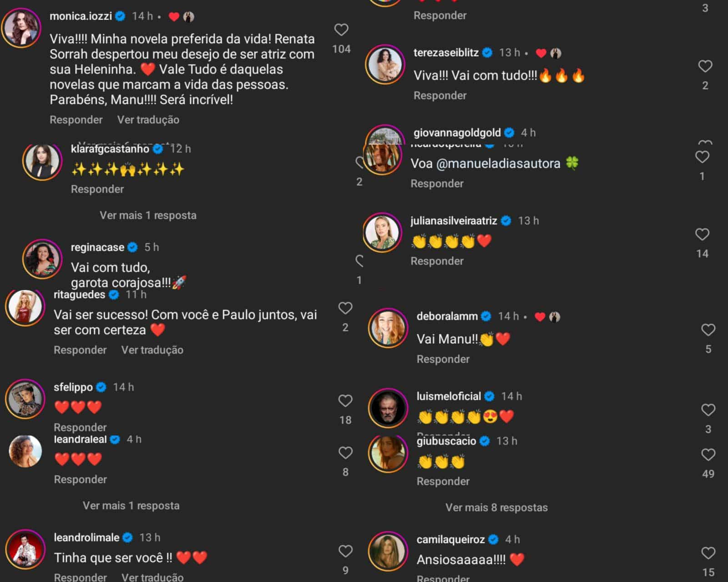Open reginacase's profile picture
728x582 pixels.
click(x=42, y=259)
